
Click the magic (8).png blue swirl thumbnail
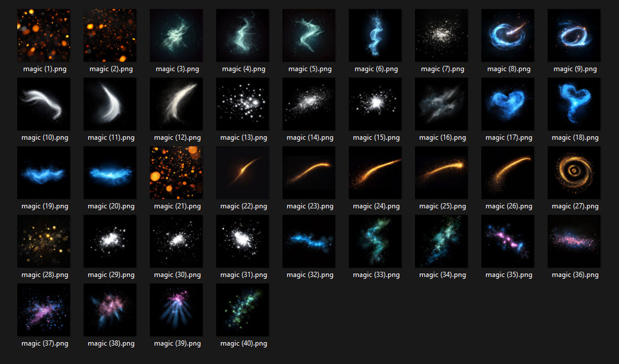[x=507, y=35]
